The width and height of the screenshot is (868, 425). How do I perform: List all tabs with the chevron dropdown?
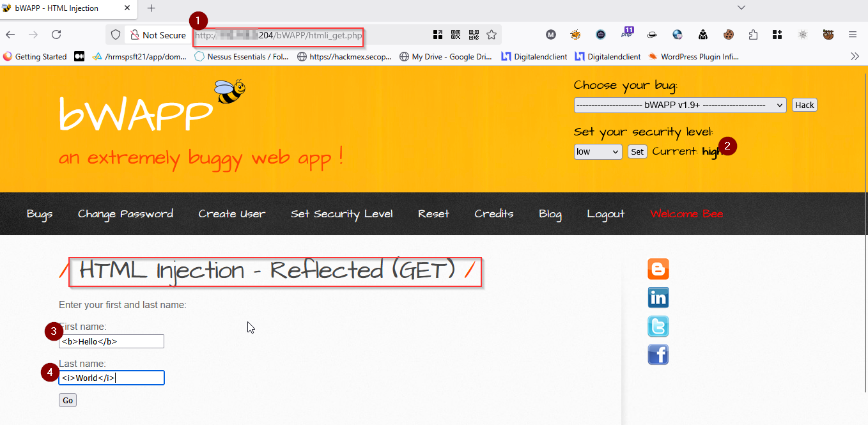741,8
